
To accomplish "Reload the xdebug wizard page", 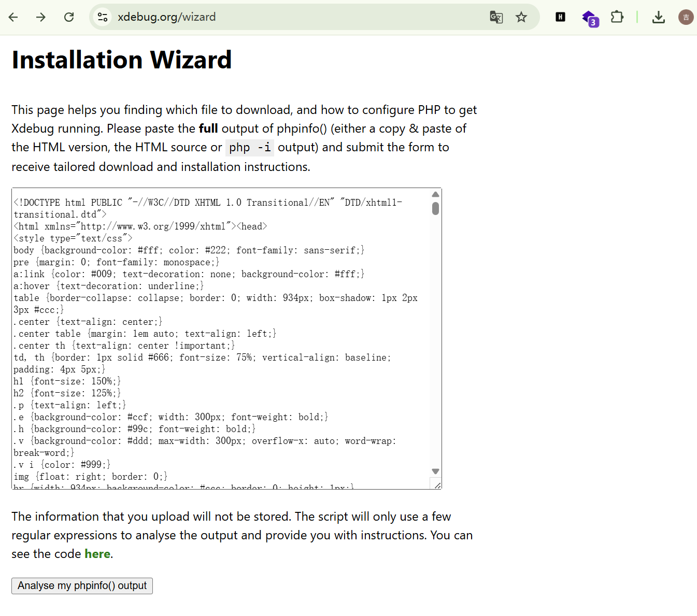I will pyautogui.click(x=69, y=17).
